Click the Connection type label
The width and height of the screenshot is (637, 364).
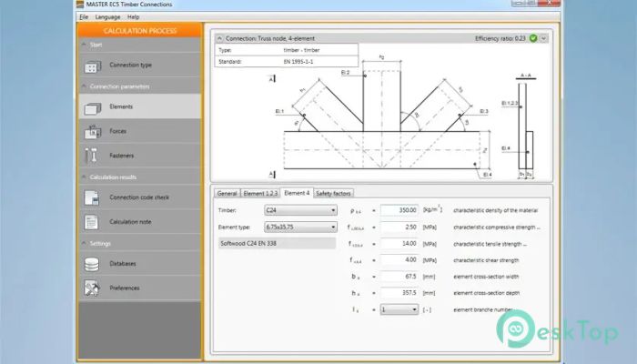130,65
